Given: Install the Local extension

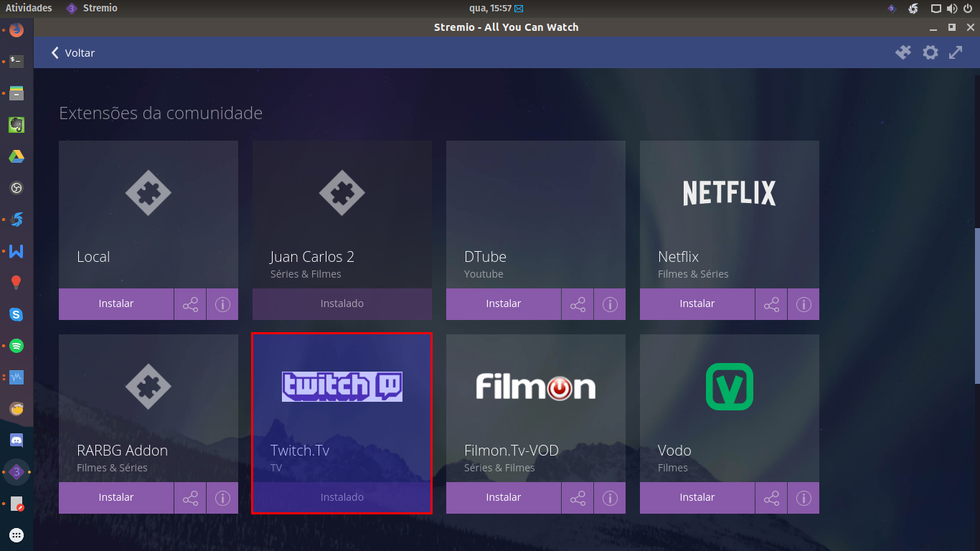Looking at the screenshot, I should [116, 304].
